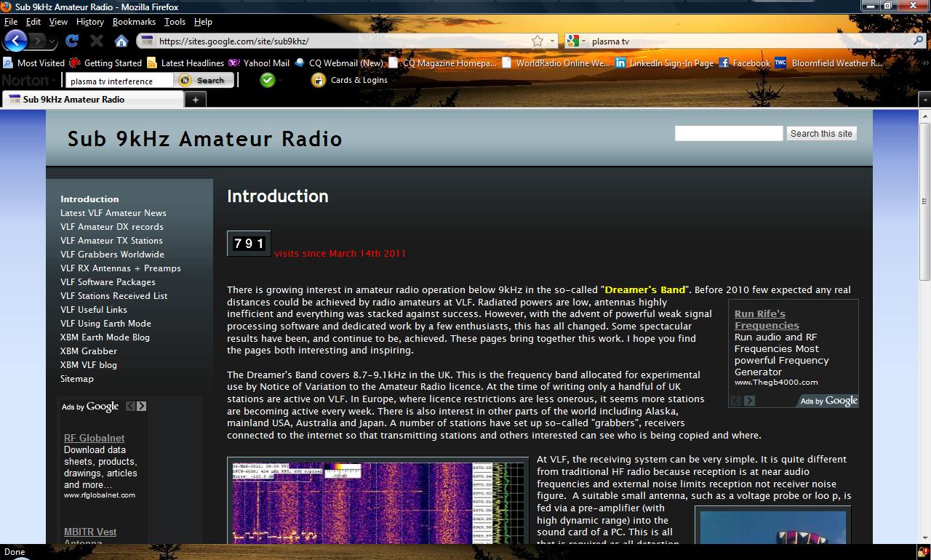Open the VLF Amateur DX records page
Viewport: 931px width, 560px height.
(112, 227)
